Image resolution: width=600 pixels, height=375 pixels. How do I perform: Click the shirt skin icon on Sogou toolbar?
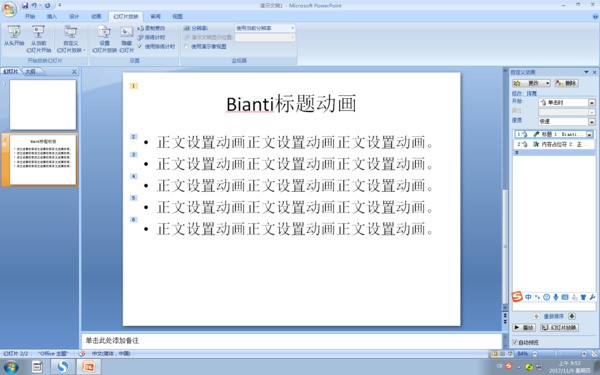(583, 297)
